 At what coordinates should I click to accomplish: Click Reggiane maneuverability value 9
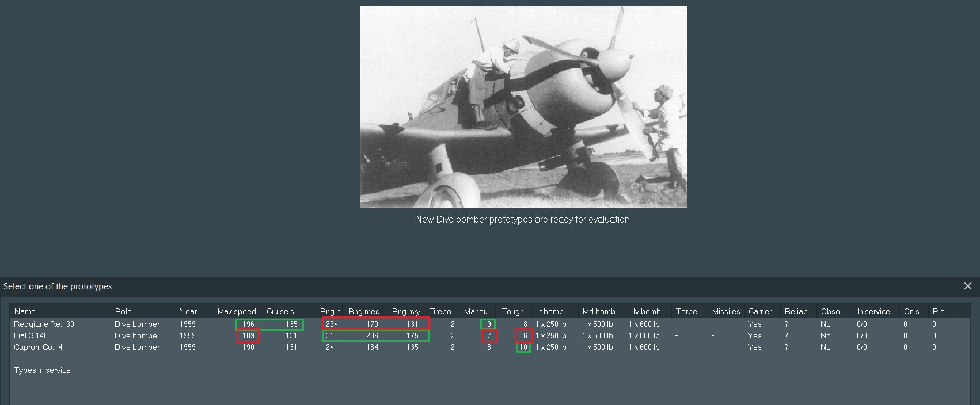[x=489, y=324]
